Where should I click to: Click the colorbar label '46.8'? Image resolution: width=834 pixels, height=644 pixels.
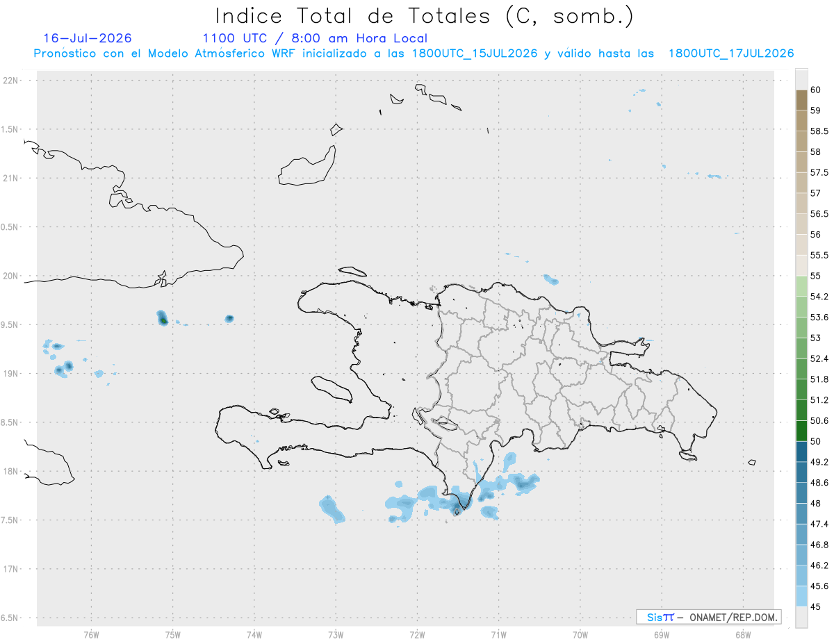819,544
